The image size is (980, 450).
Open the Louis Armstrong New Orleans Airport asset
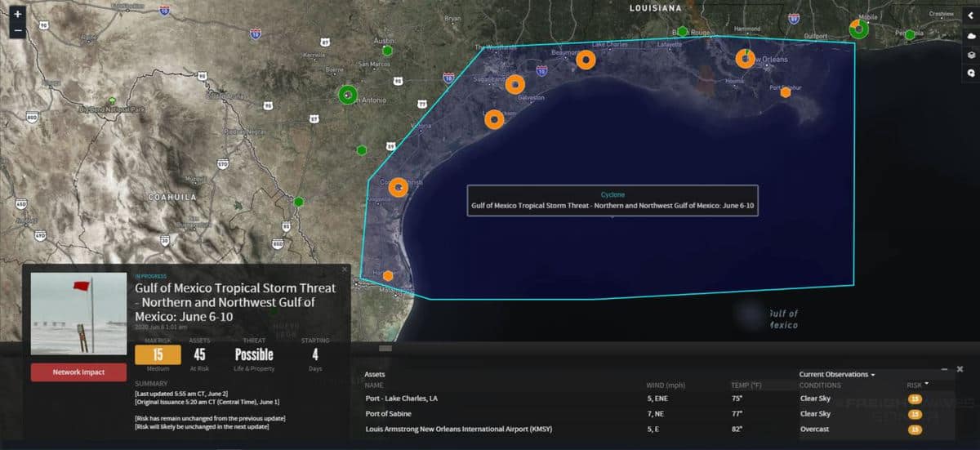point(457,429)
